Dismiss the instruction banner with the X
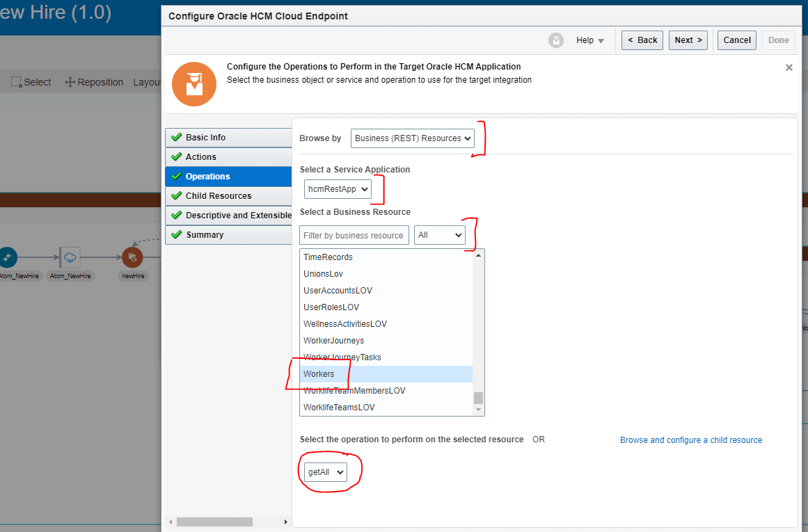The image size is (808, 532). click(x=789, y=67)
